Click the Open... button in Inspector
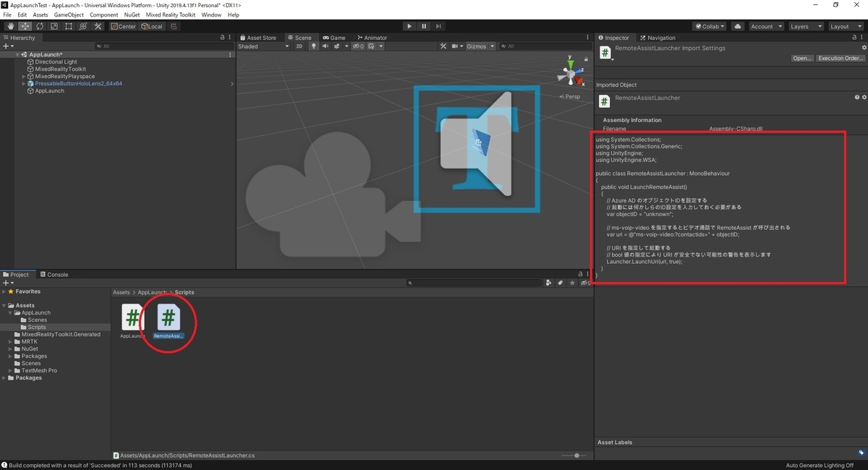This screenshot has height=470, width=868. tap(802, 58)
